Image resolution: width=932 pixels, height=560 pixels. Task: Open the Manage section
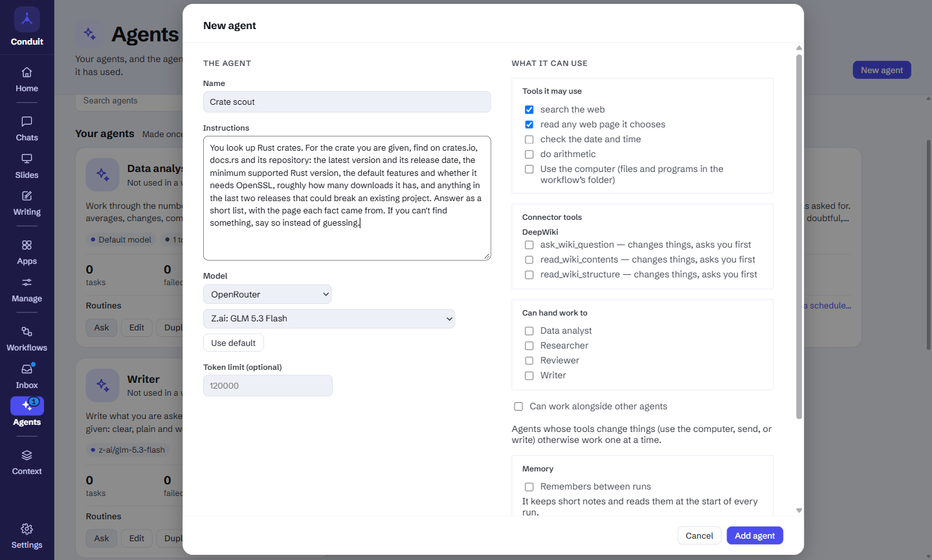pyautogui.click(x=27, y=290)
